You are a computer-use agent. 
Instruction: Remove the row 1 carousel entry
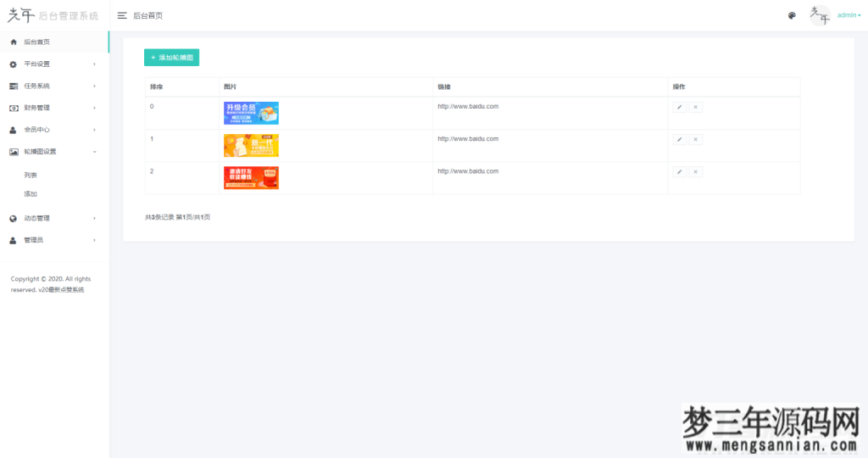click(x=696, y=139)
